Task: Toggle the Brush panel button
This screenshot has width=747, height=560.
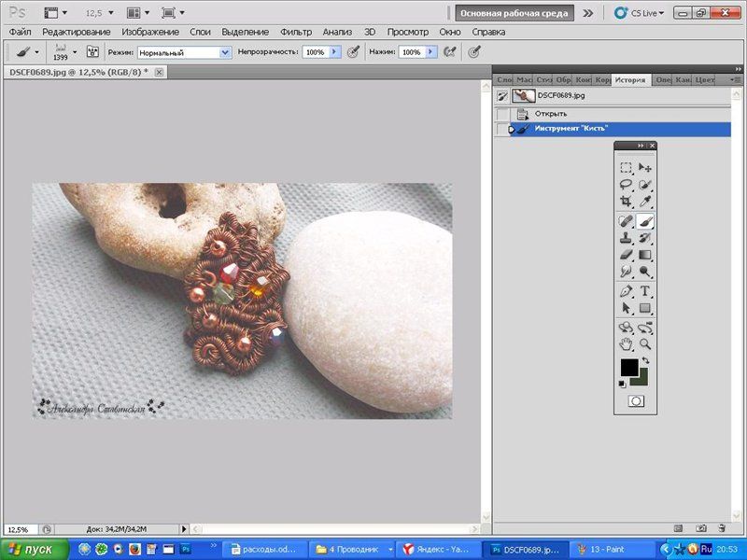Action: (92, 52)
